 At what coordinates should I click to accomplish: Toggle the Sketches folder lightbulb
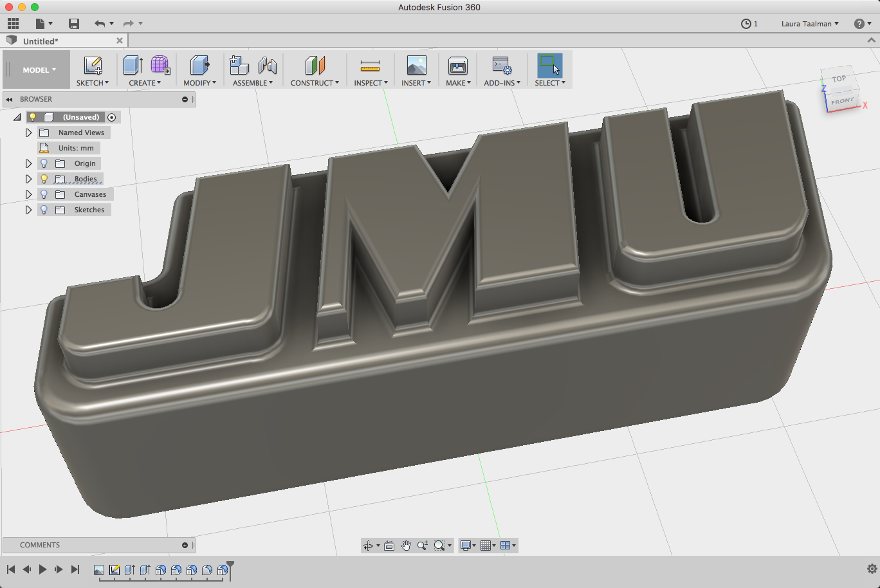pos(44,210)
